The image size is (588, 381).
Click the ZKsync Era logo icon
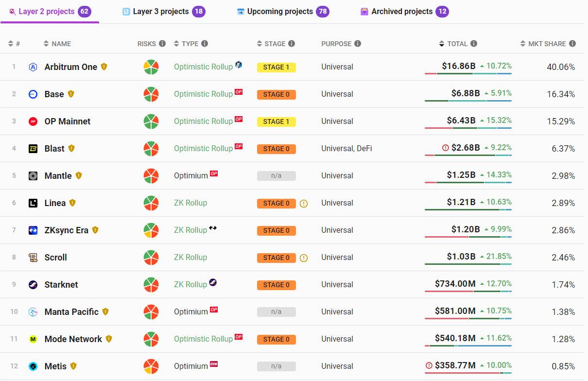pos(33,230)
